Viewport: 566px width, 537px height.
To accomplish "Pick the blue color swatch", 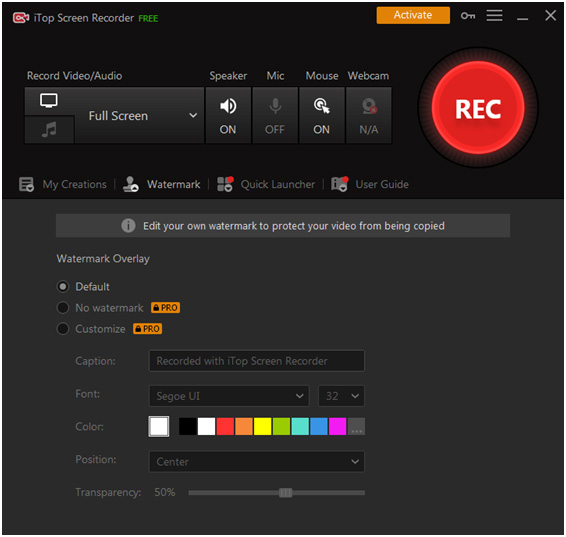I will [319, 427].
